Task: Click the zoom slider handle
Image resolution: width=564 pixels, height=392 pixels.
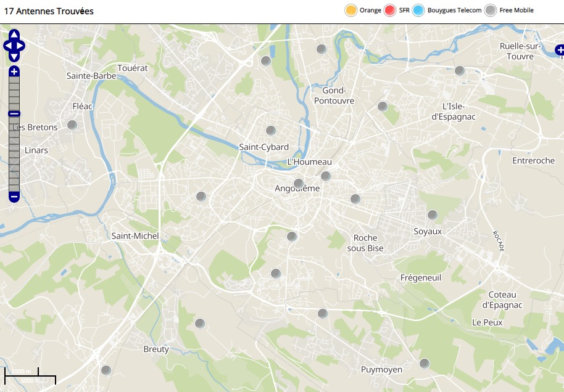Action: point(14,113)
